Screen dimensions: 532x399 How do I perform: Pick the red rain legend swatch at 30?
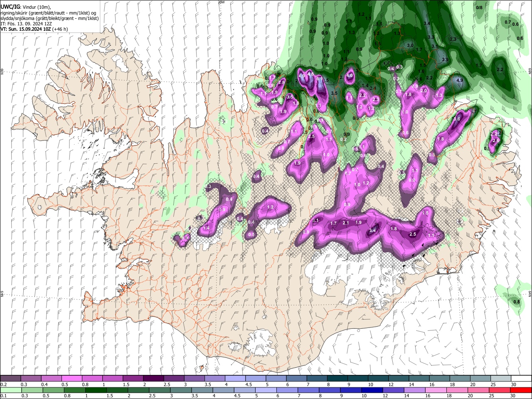(x=521, y=390)
